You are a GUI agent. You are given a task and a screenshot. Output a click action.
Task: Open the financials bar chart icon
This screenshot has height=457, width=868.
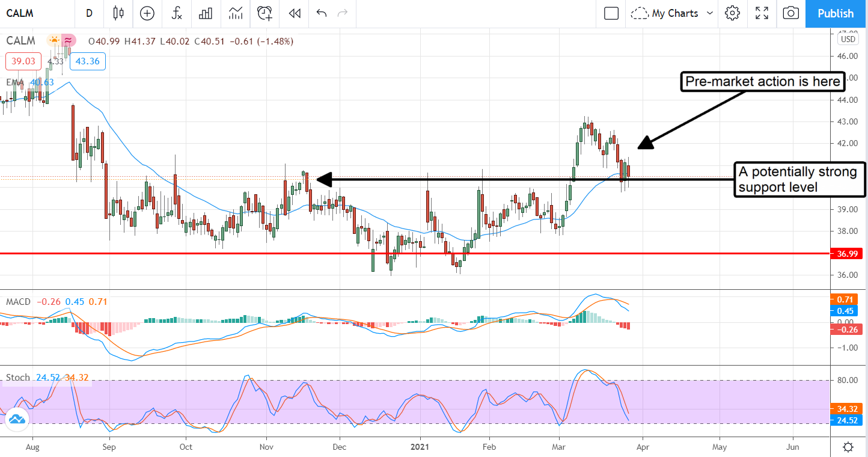click(x=206, y=13)
